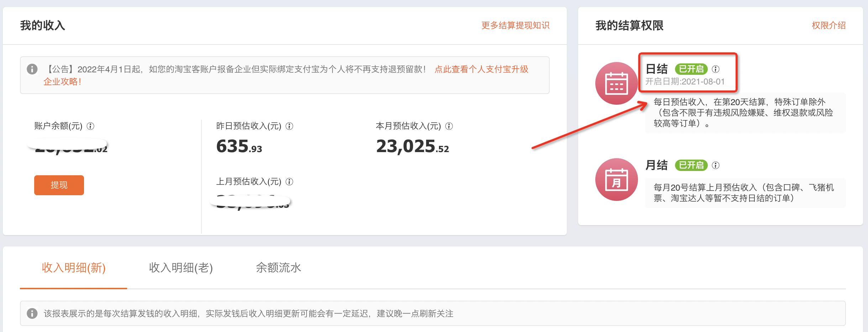Click the 日结 daily settlement calendar icon
868x332 pixels.
[617, 83]
